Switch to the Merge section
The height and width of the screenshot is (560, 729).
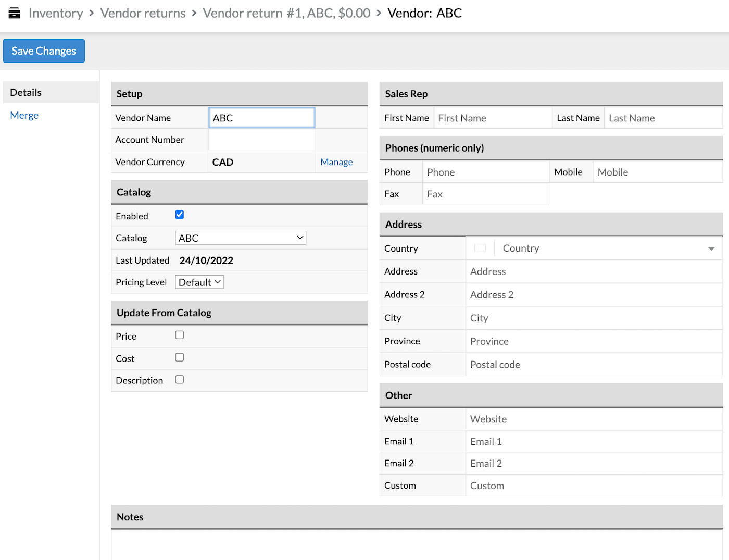[x=24, y=115]
